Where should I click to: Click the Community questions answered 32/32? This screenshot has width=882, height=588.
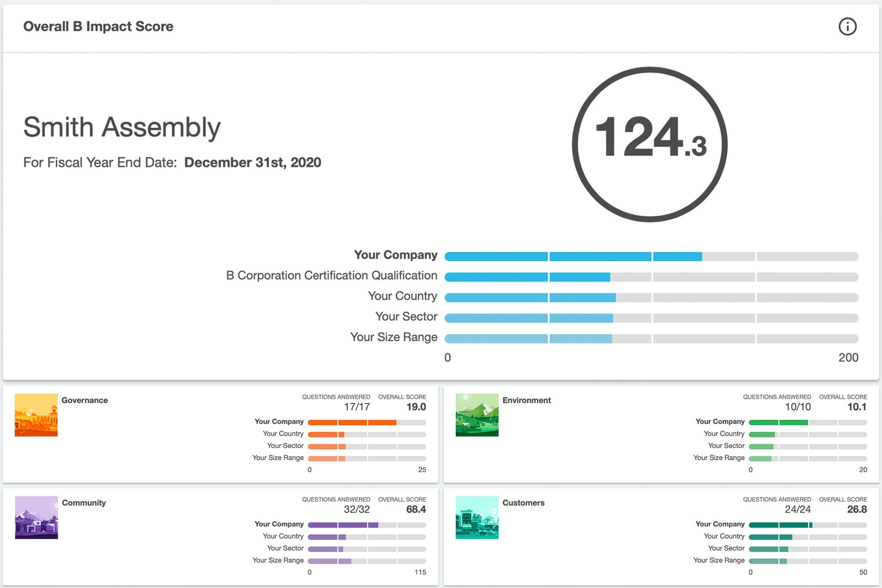click(x=357, y=509)
